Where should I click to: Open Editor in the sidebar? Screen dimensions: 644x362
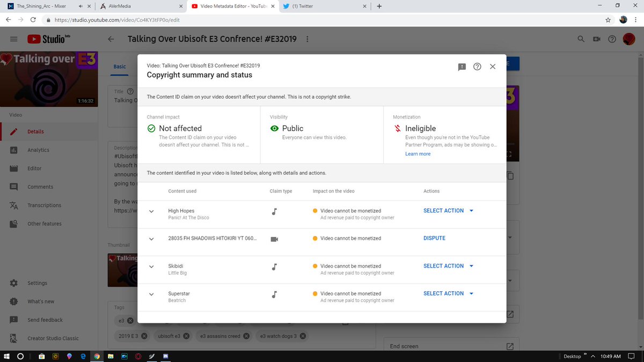pos(49,168)
